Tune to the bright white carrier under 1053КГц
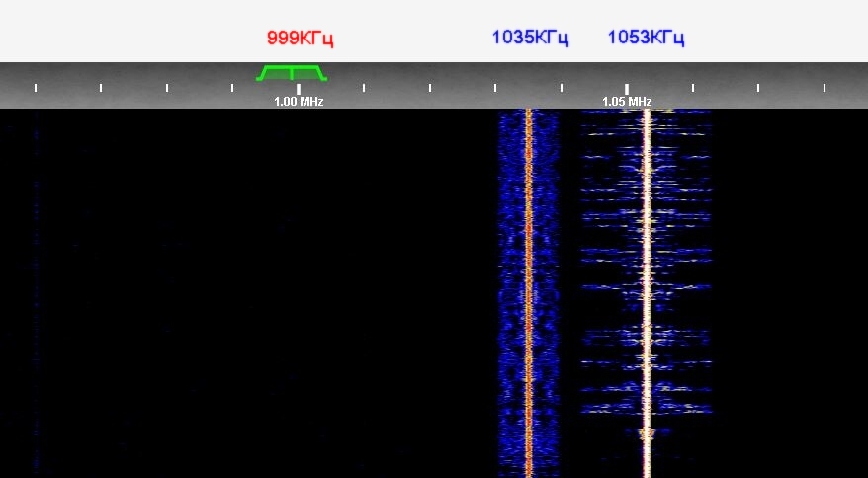 (x=647, y=293)
